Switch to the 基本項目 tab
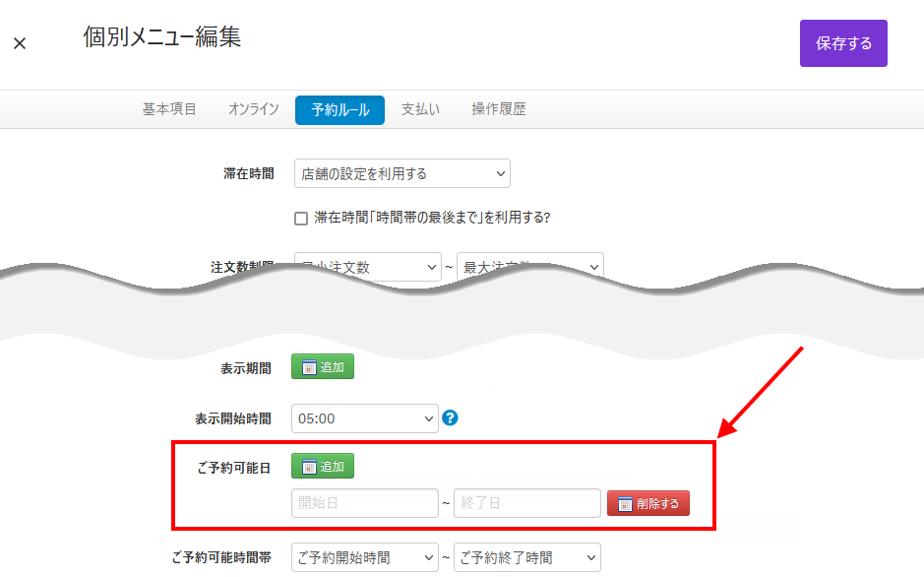 click(x=169, y=109)
